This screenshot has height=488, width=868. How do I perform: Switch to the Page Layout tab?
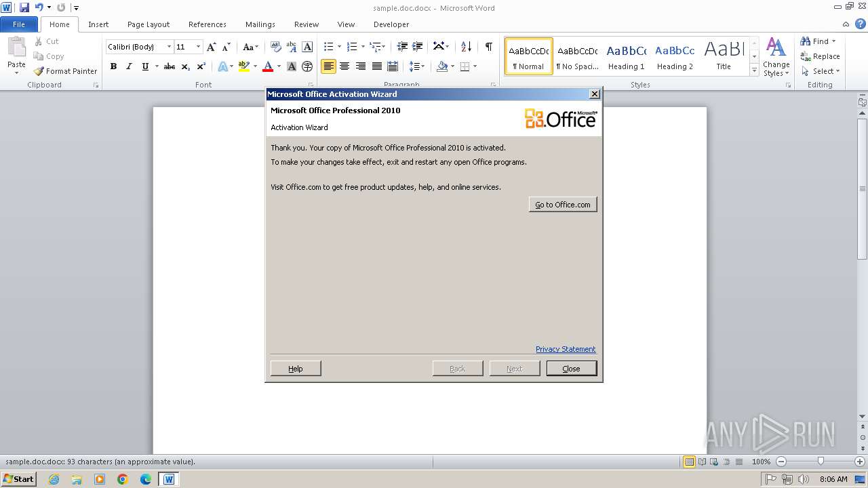pos(149,24)
